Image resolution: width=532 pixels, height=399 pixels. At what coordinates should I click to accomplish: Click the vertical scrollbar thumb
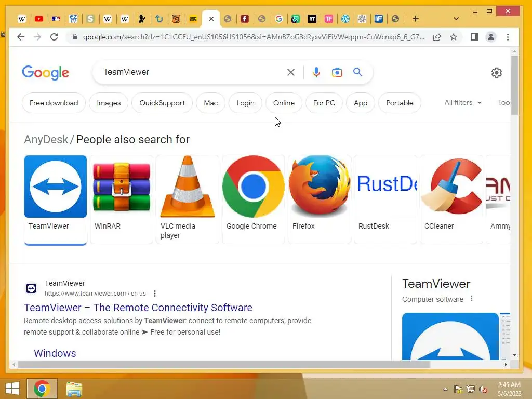(514, 86)
